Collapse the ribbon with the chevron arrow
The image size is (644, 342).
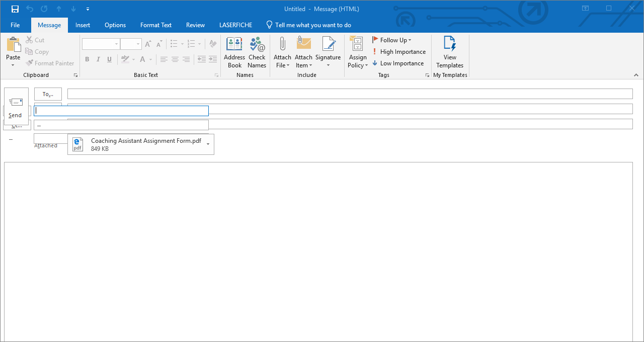(636, 75)
